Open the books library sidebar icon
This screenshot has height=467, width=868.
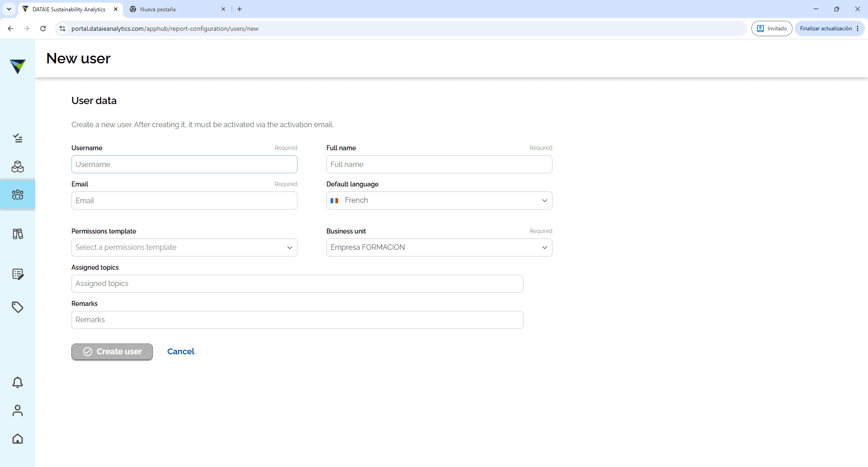coord(18,234)
